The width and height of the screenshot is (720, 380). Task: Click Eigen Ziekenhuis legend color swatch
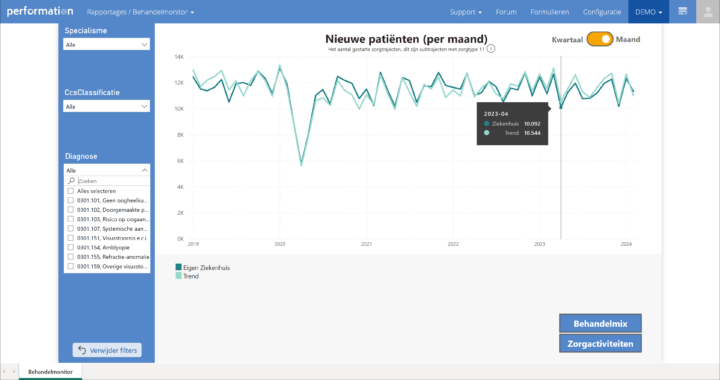pos(179,267)
